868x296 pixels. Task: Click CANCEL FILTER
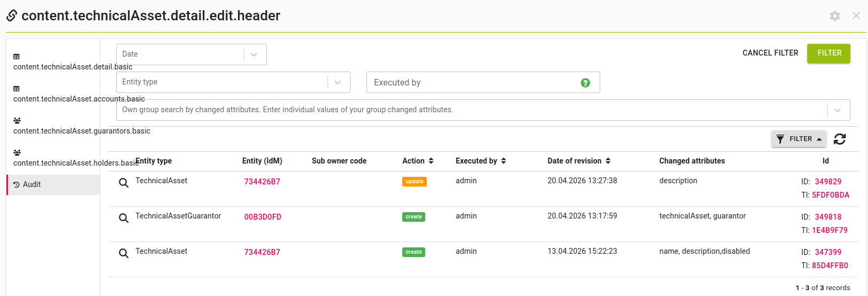click(x=770, y=53)
